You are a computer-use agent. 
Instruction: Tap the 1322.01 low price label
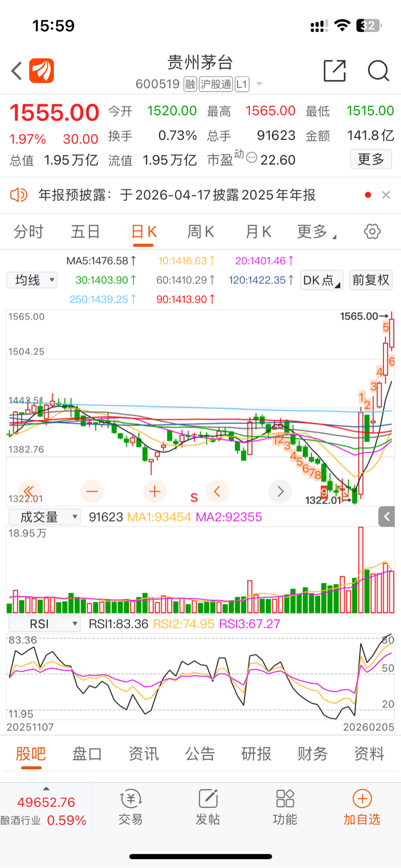[x=323, y=500]
